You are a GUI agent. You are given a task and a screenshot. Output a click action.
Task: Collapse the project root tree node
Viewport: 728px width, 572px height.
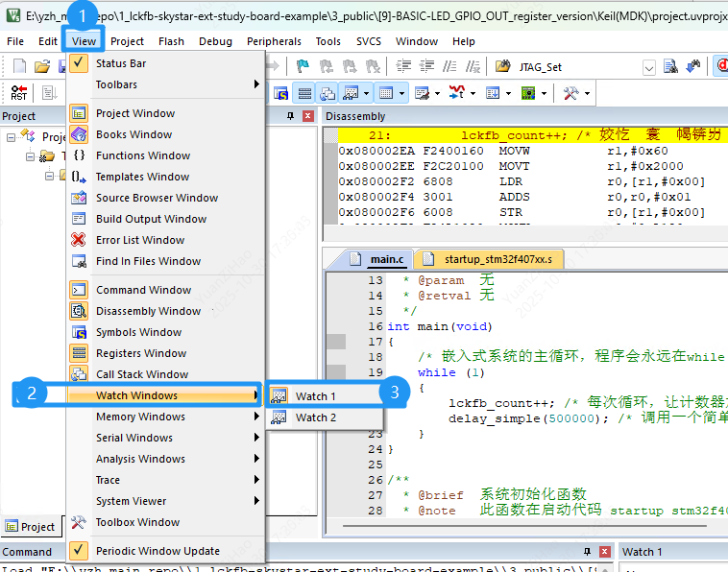(12, 137)
